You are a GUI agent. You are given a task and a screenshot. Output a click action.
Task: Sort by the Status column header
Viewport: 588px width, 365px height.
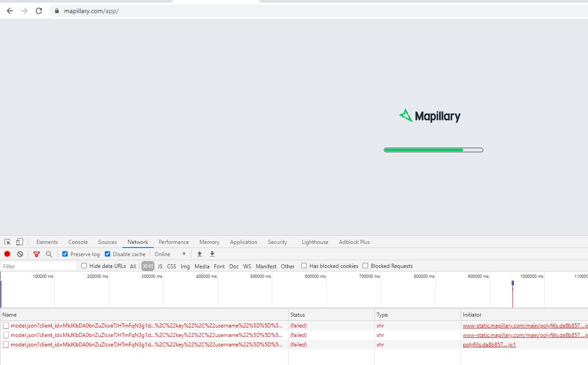pyautogui.click(x=331, y=314)
